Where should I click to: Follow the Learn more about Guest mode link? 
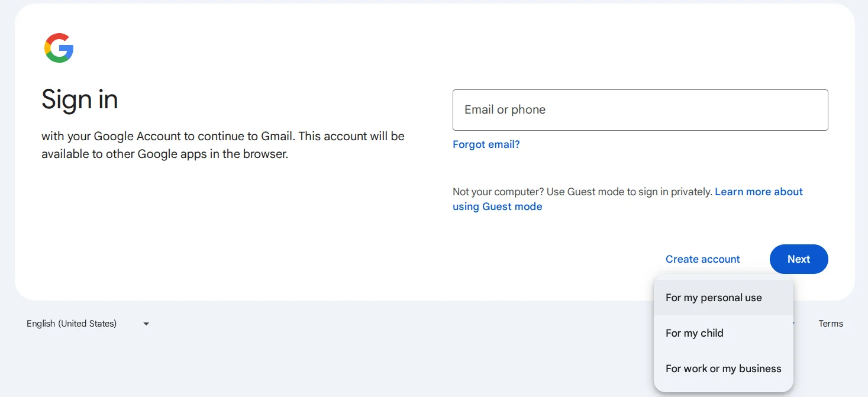click(759, 192)
